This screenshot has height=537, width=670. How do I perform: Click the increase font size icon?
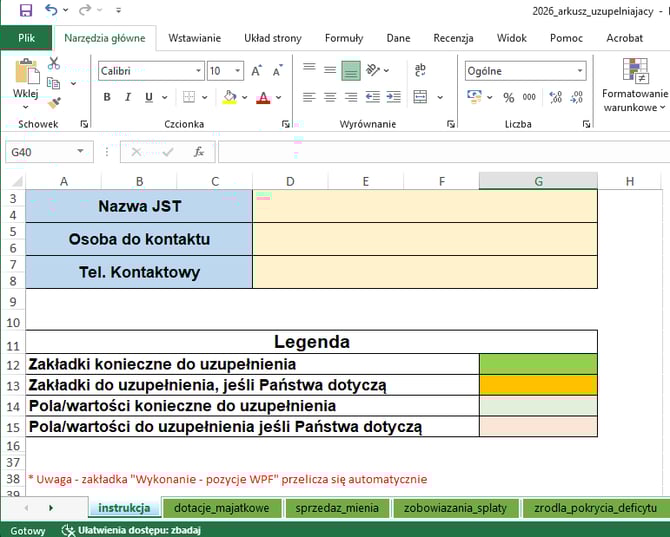point(257,71)
